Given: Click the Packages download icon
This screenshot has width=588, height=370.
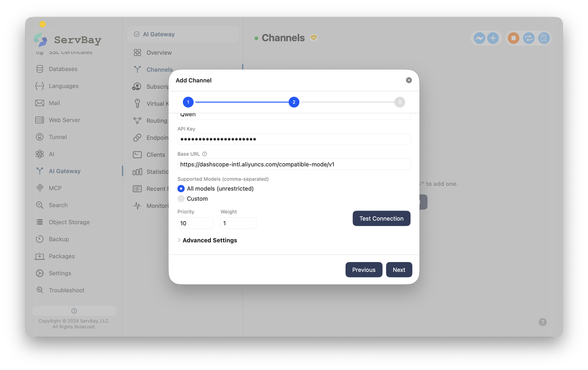Looking at the screenshot, I should [x=40, y=256].
